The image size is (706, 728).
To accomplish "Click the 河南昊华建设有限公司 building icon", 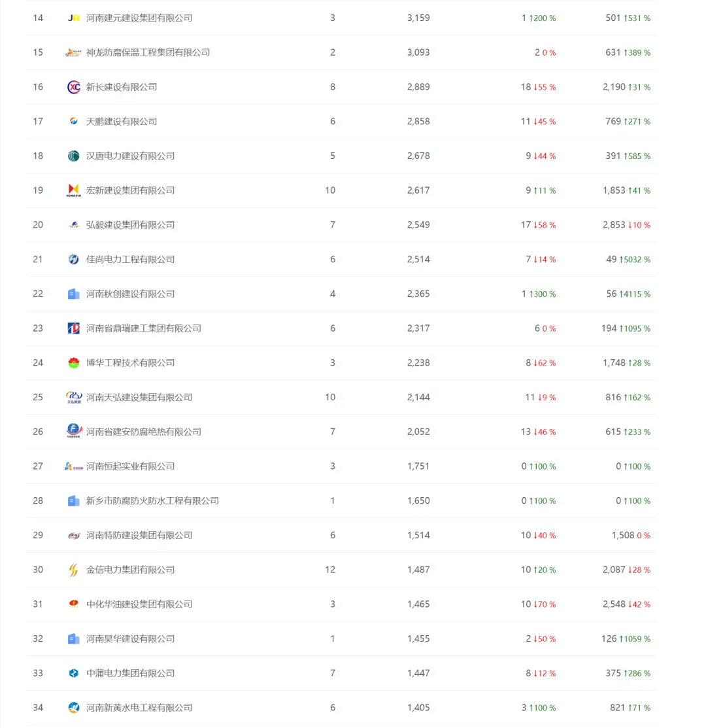I will (74, 639).
